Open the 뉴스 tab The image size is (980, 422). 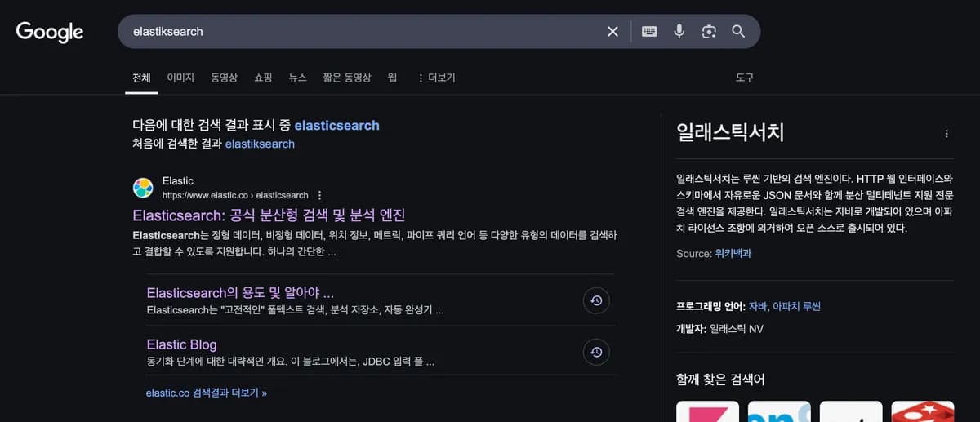297,78
